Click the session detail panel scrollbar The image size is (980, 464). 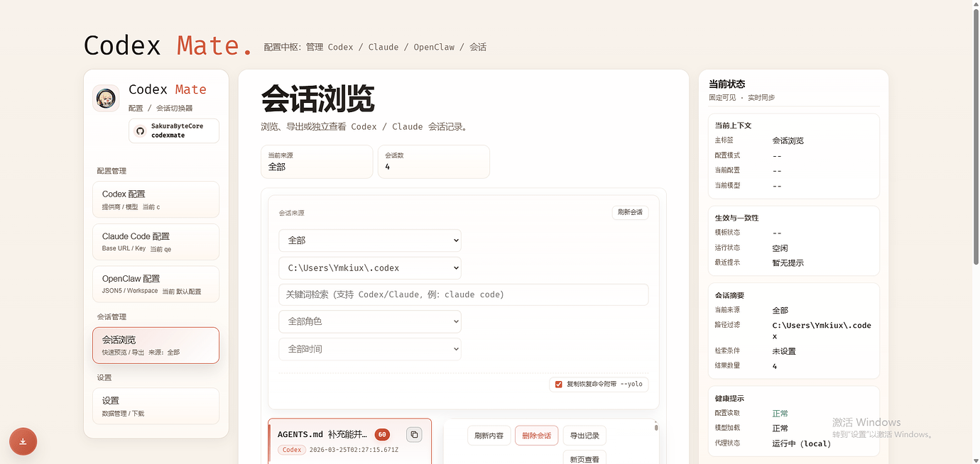(656, 427)
